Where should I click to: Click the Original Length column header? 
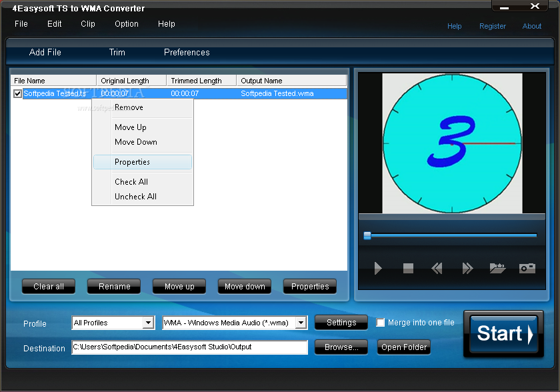pyautogui.click(x=131, y=81)
